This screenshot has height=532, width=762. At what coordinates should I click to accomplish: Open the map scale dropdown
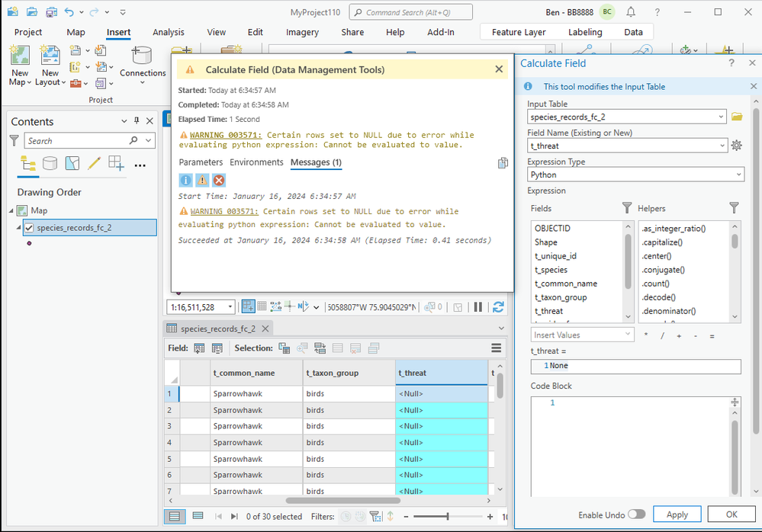pos(230,307)
